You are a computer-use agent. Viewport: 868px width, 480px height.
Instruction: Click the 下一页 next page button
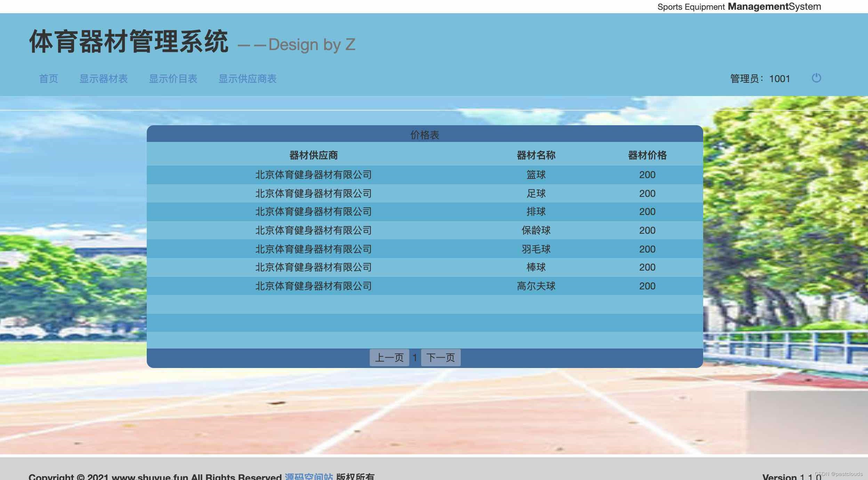click(x=441, y=358)
